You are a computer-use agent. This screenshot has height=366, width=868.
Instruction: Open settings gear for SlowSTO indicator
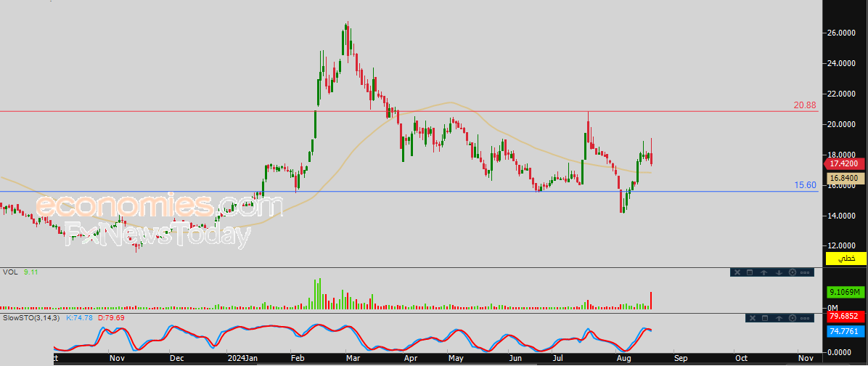coord(793,318)
